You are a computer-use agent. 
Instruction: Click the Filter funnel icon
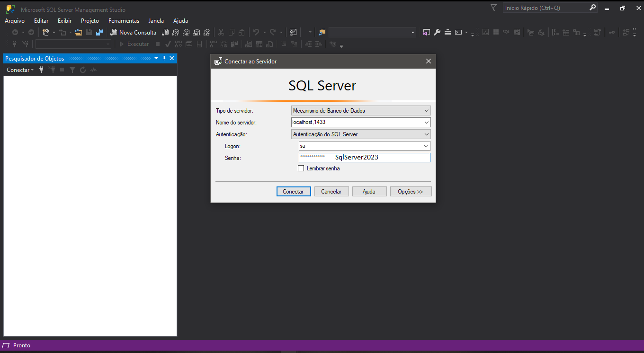(x=72, y=70)
